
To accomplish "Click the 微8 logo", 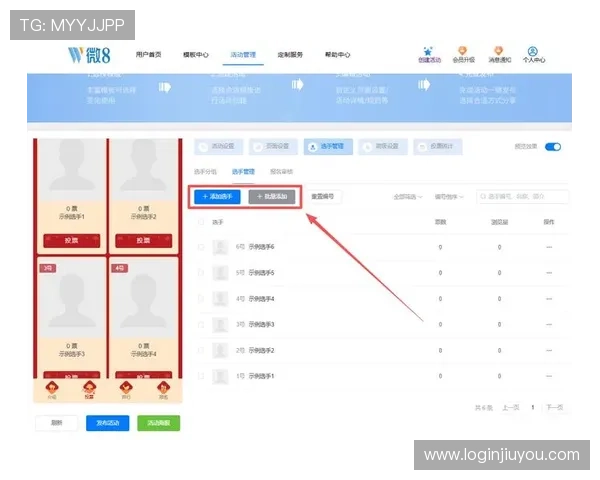I will 89,55.
